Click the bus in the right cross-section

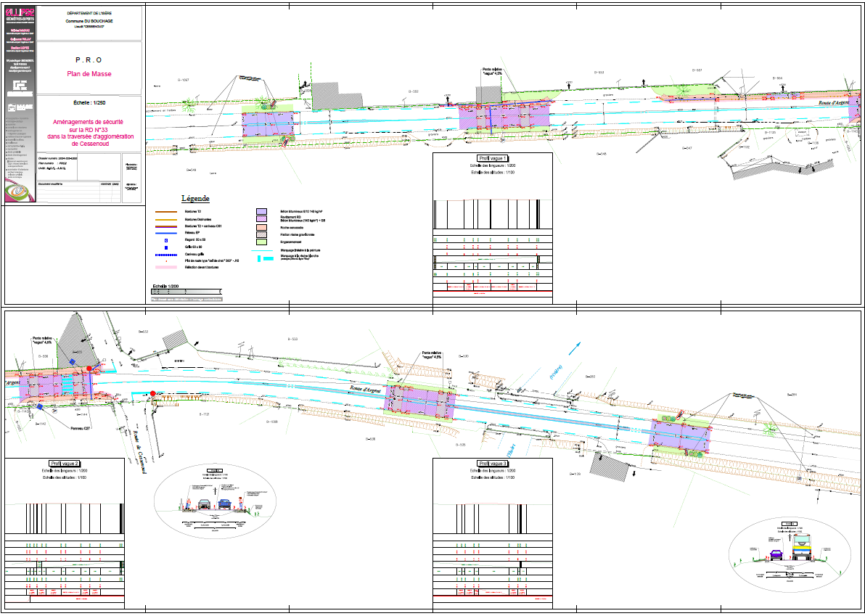[x=803, y=549]
